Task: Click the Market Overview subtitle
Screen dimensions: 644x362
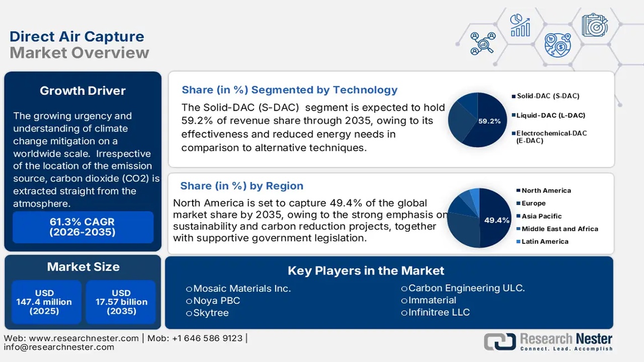Action: (x=79, y=53)
